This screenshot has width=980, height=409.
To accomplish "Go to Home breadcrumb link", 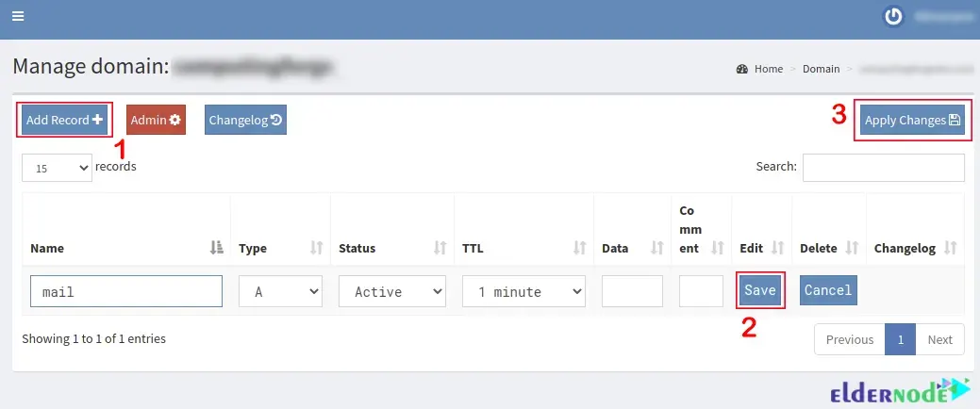I will (x=768, y=69).
